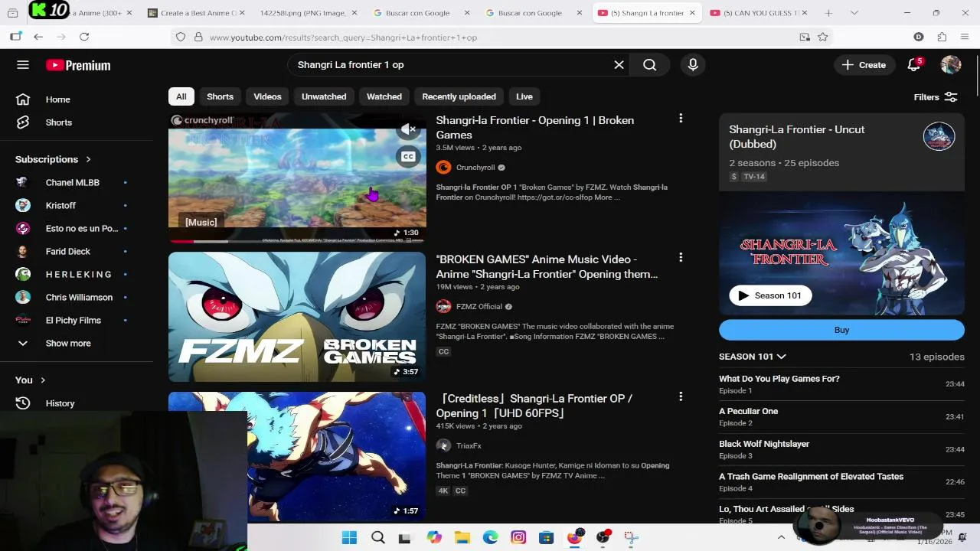Open File Explorer from taskbar

pyautogui.click(x=462, y=537)
